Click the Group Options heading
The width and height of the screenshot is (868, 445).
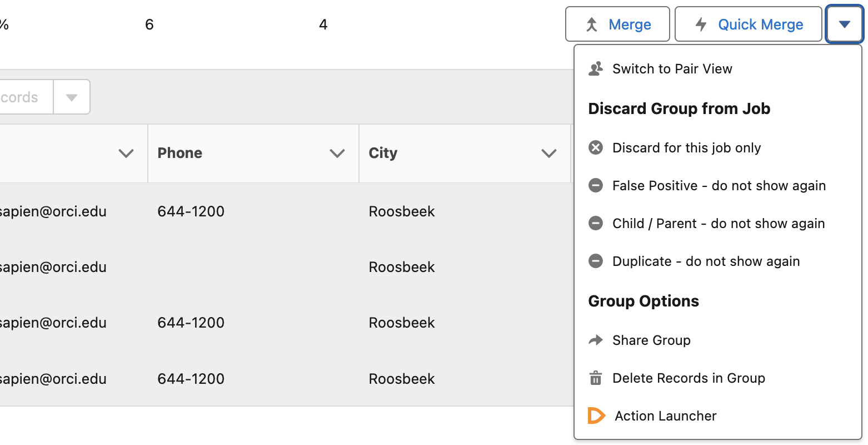coord(643,301)
